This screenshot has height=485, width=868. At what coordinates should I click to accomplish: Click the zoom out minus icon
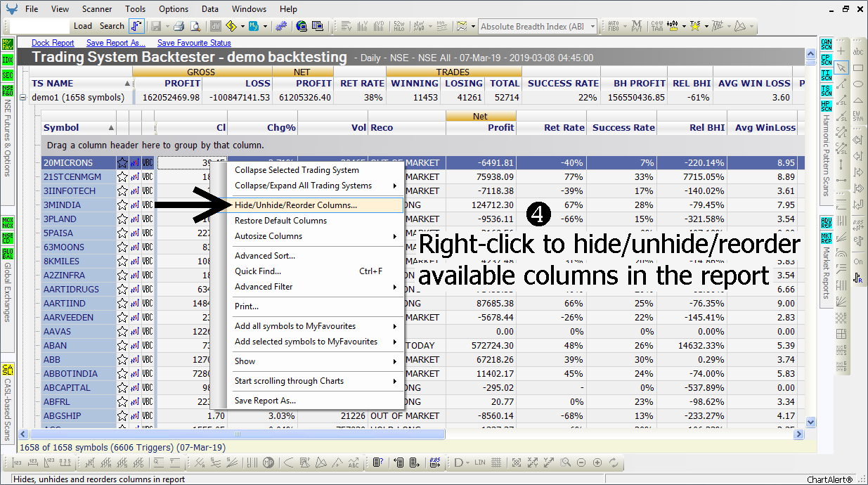pos(581,463)
